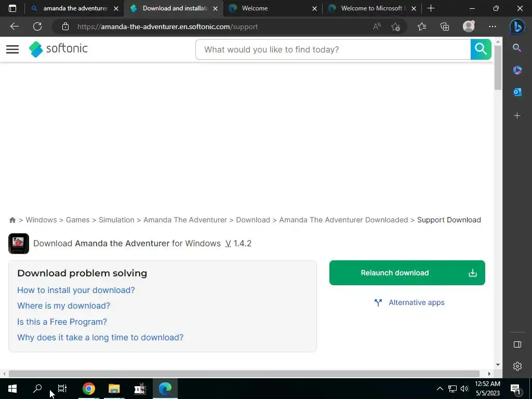View site info via the lock icon
The image size is (532, 399).
point(65,26)
